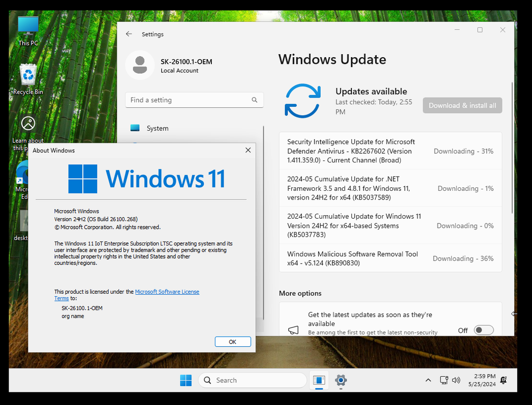Click 'Downloading - 31%' status text
532x405 pixels.
click(463, 151)
